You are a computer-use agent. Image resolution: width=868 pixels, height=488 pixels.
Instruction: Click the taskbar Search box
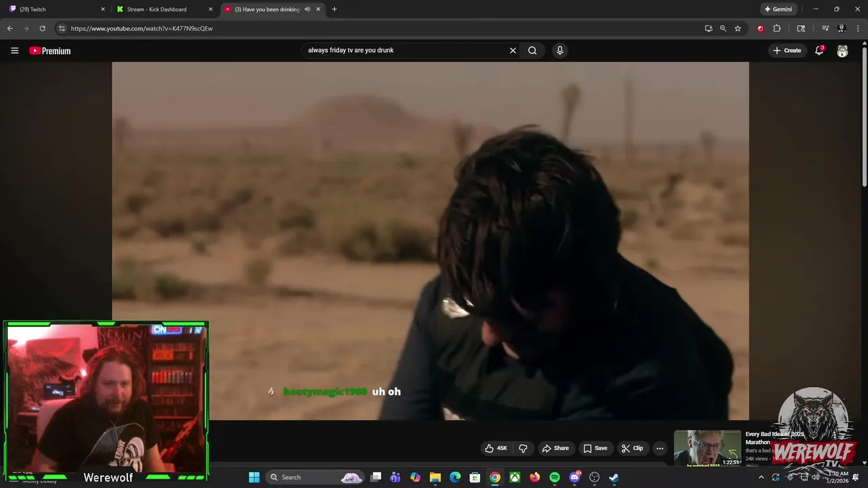pyautogui.click(x=315, y=477)
